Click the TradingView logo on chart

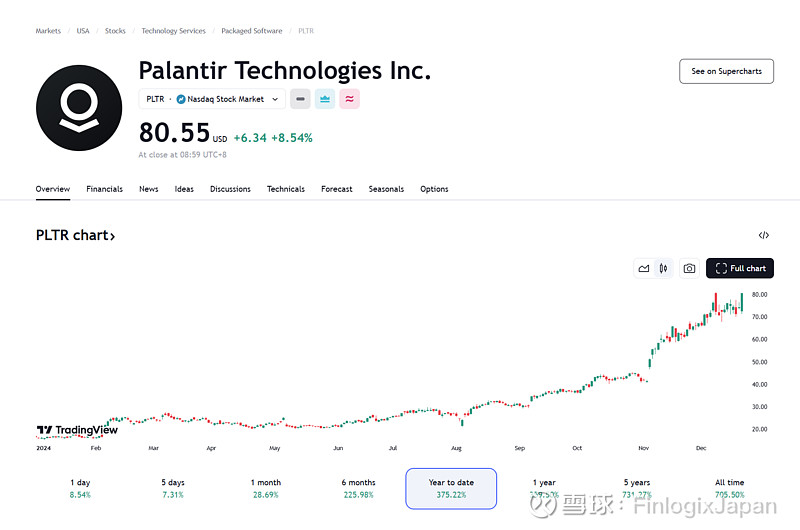click(x=77, y=430)
